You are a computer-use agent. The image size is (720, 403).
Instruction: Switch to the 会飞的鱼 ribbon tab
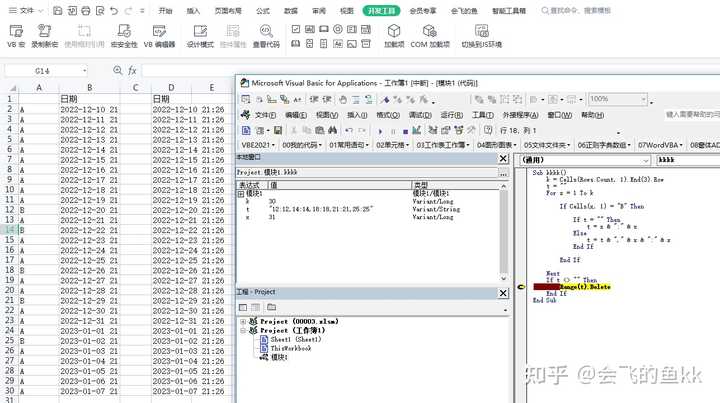coord(464,11)
